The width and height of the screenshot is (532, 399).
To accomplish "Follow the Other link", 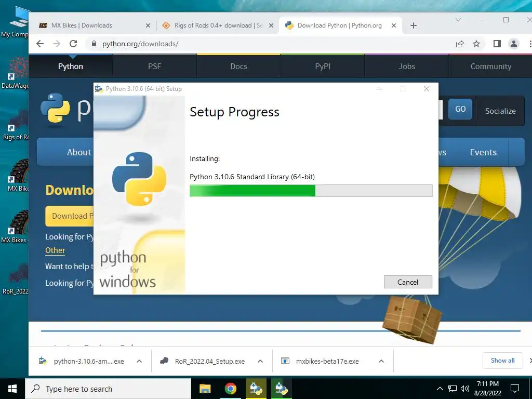I will click(55, 250).
